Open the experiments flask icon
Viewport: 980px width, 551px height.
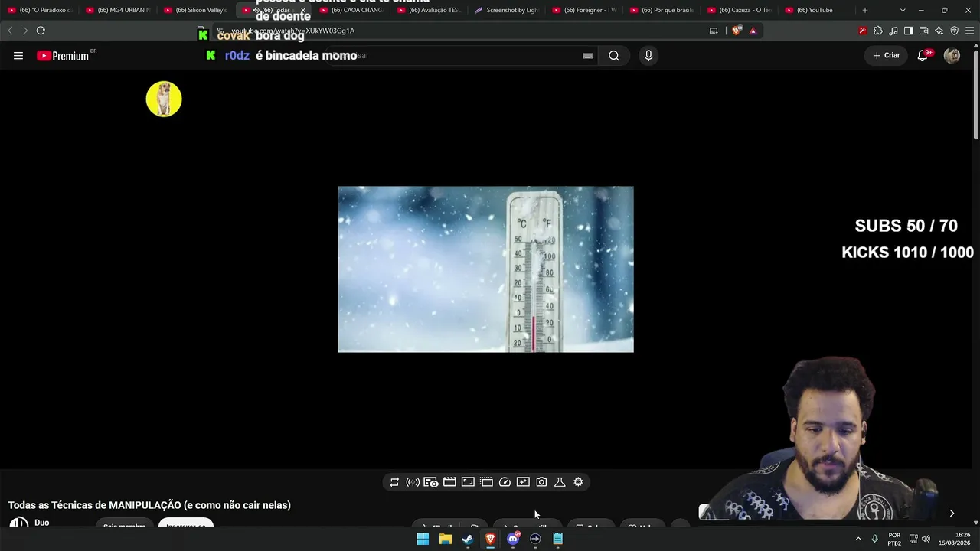[x=560, y=482]
